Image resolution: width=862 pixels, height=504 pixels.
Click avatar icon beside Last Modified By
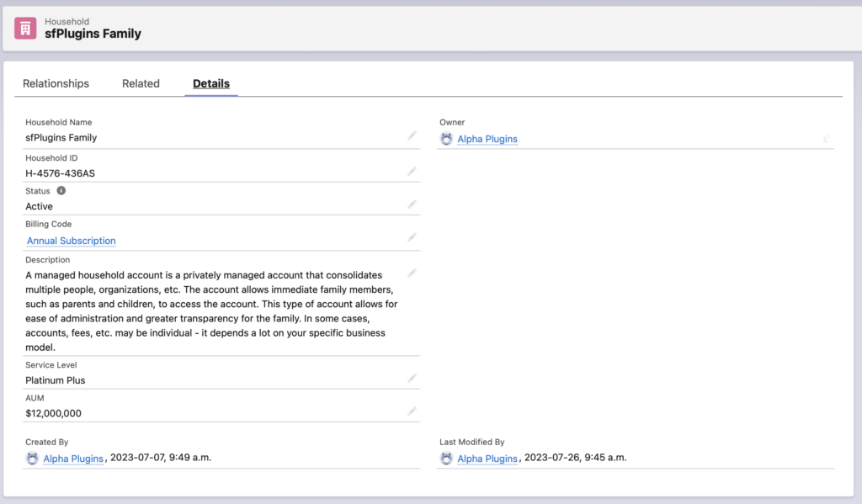[446, 459]
